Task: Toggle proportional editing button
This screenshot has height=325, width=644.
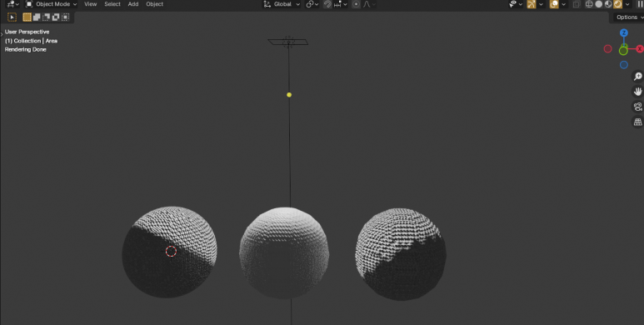Action: (356, 4)
